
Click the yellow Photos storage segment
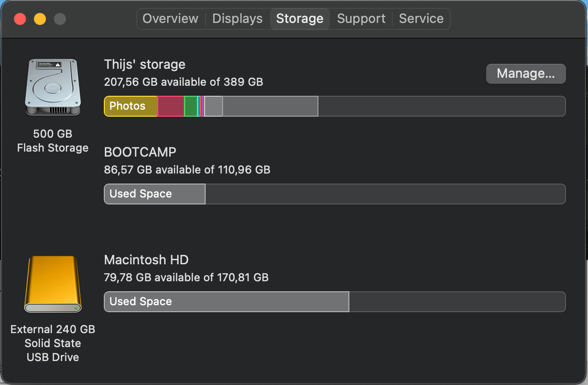tap(130, 106)
